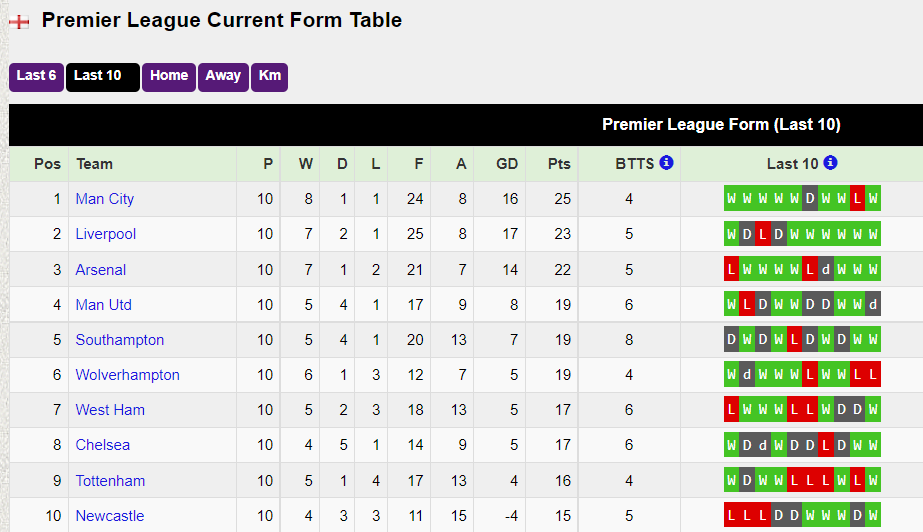Go to the Arsenal team page

pyautogui.click(x=101, y=270)
